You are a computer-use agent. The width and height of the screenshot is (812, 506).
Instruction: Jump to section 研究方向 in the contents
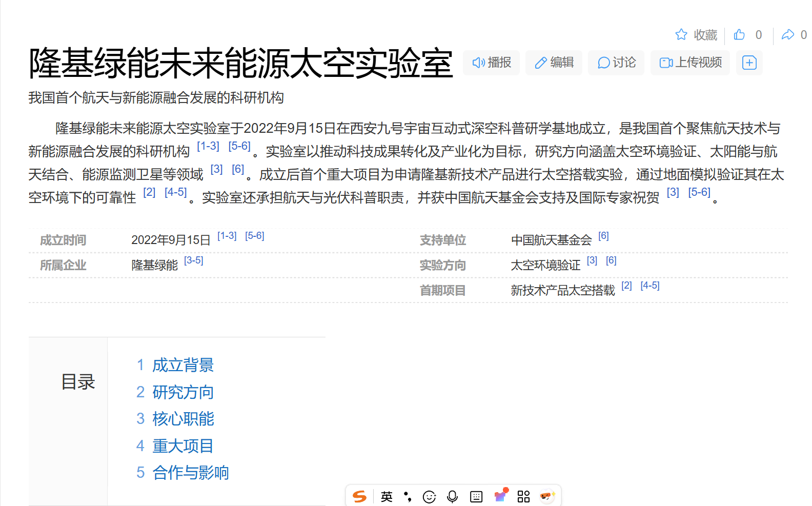point(183,392)
